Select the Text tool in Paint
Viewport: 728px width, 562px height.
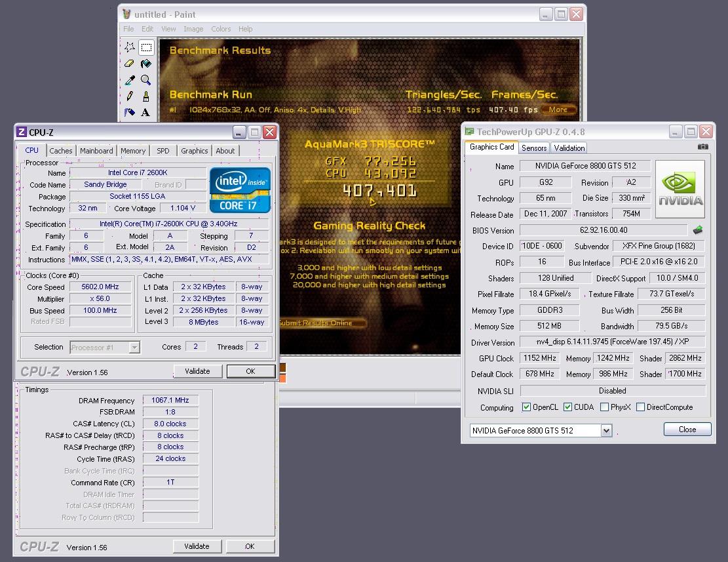click(145, 112)
